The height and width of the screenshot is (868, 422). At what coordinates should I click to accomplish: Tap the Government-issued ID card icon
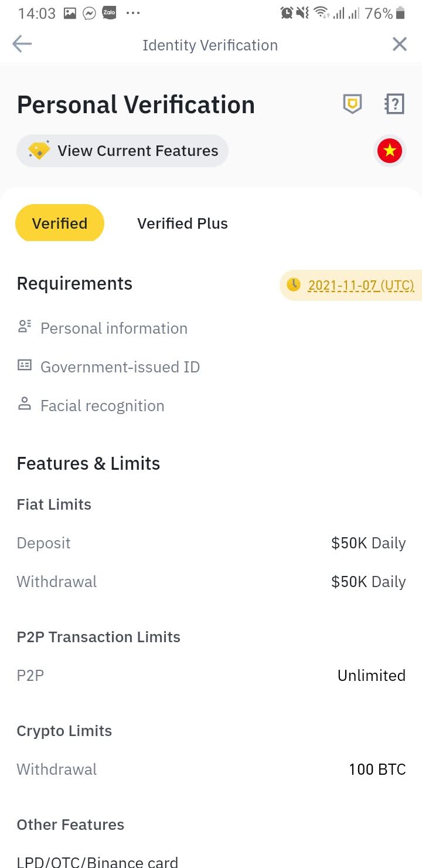click(x=25, y=366)
